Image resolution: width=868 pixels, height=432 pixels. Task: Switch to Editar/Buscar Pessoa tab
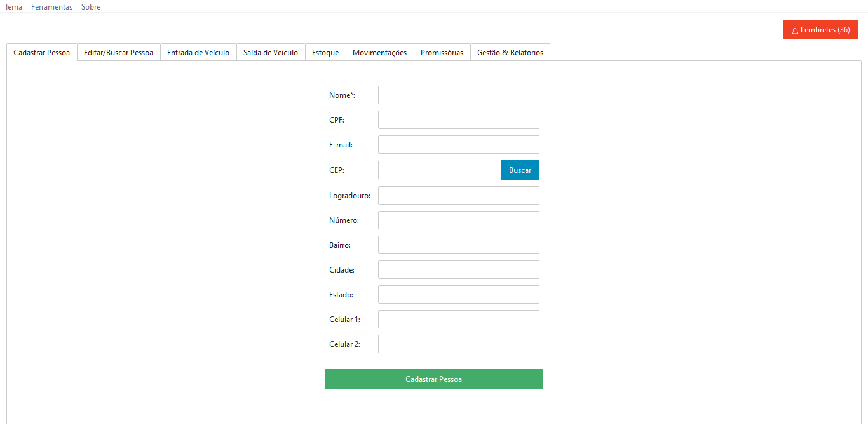118,53
